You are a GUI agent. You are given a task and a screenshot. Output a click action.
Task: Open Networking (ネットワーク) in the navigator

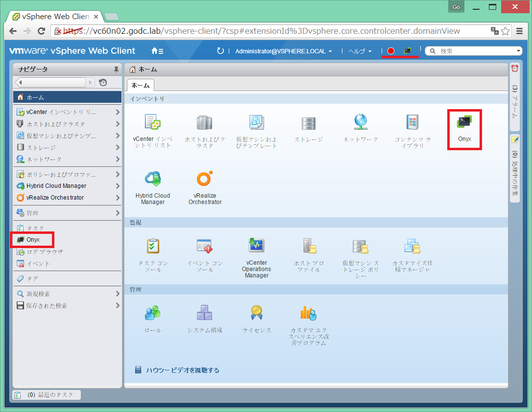[x=67, y=159]
